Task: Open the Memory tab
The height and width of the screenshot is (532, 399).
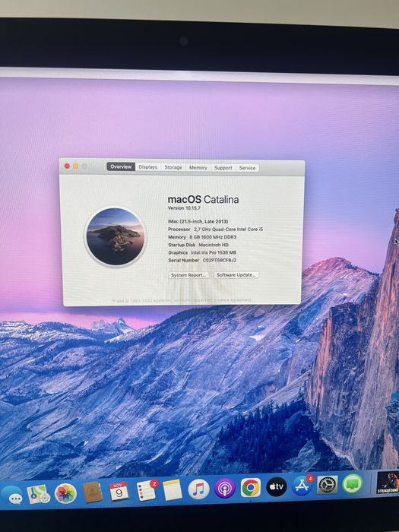Action: coord(198,168)
